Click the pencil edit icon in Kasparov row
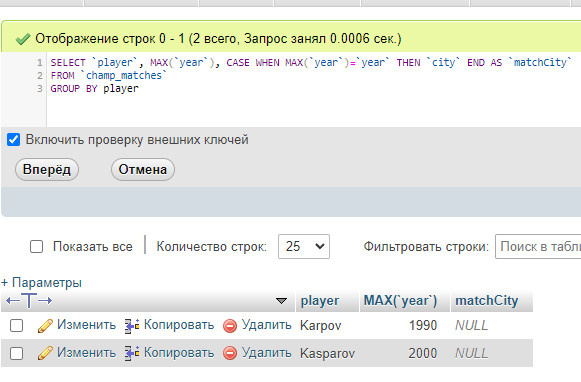This screenshot has height=382, width=581. coord(45,353)
